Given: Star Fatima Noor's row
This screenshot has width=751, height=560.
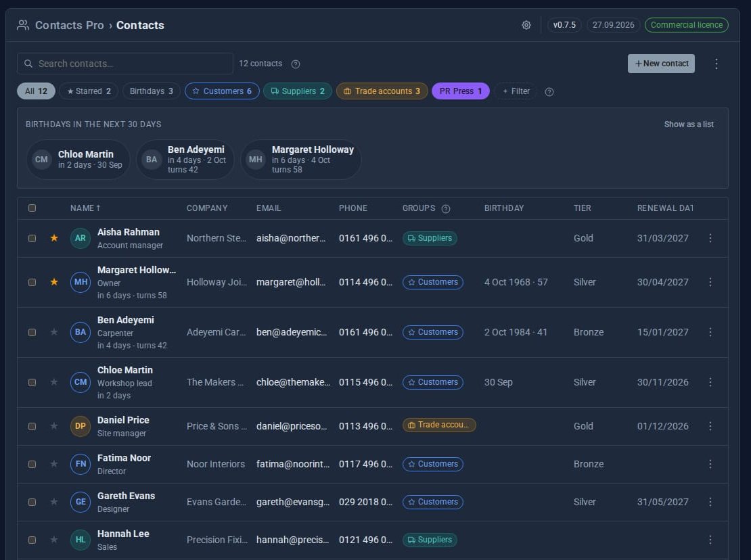Looking at the screenshot, I should pos(54,464).
